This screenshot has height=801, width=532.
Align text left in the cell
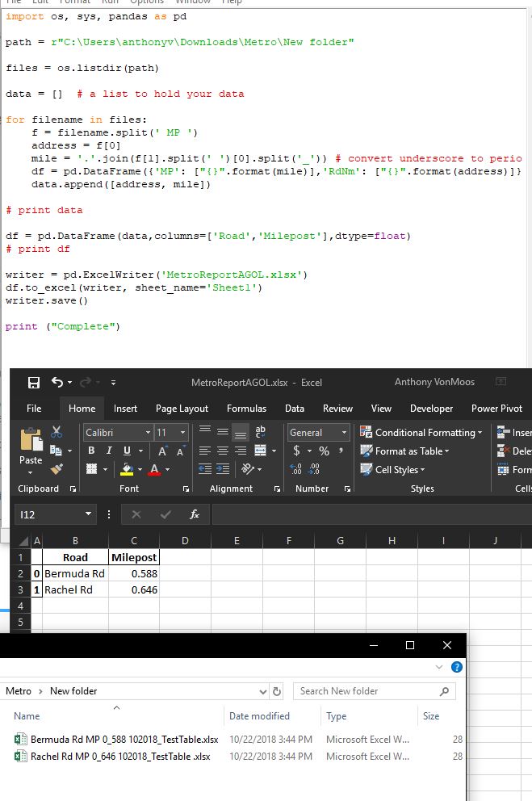[x=205, y=451]
